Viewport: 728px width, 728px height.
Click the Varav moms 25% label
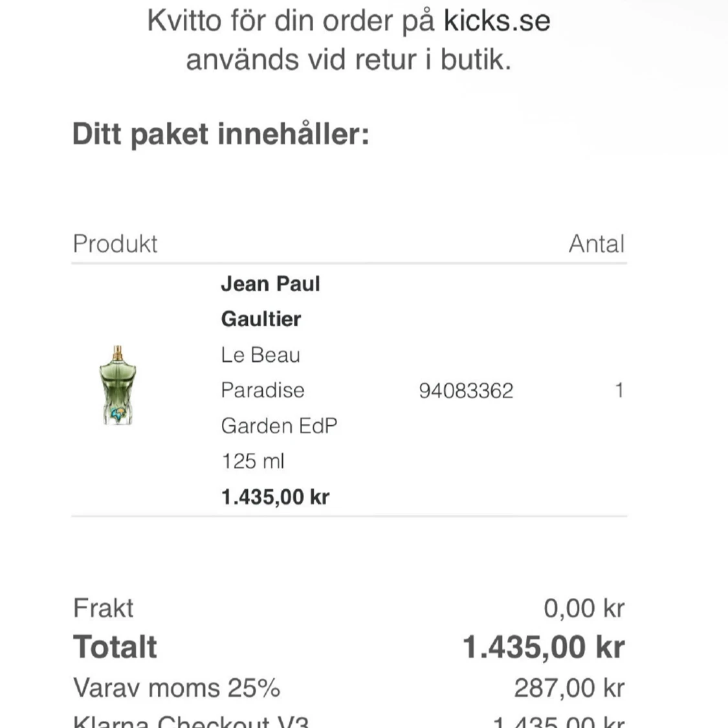pos(177,687)
